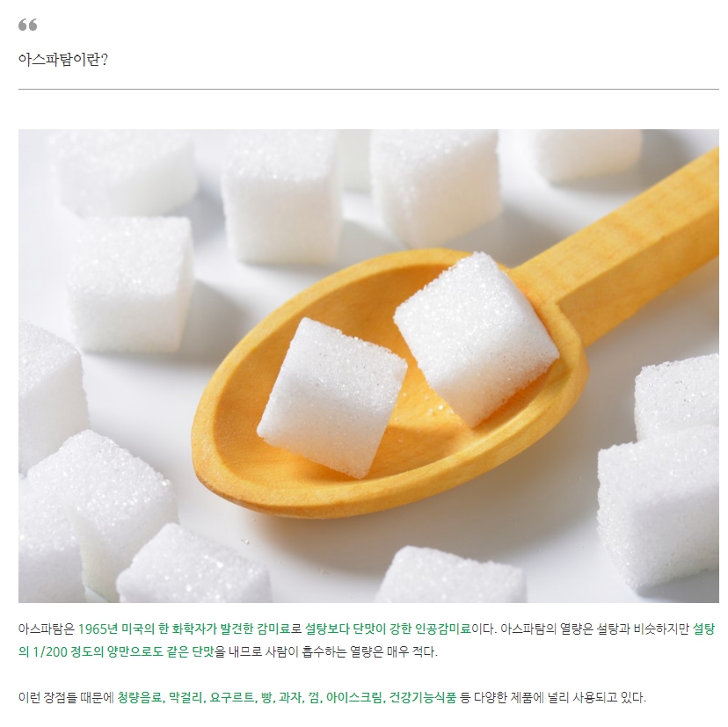This screenshot has height=727, width=728.
Task: Click the text 아스파탐의 열량은 설탕과 비슷하지만
Action: (x=594, y=629)
